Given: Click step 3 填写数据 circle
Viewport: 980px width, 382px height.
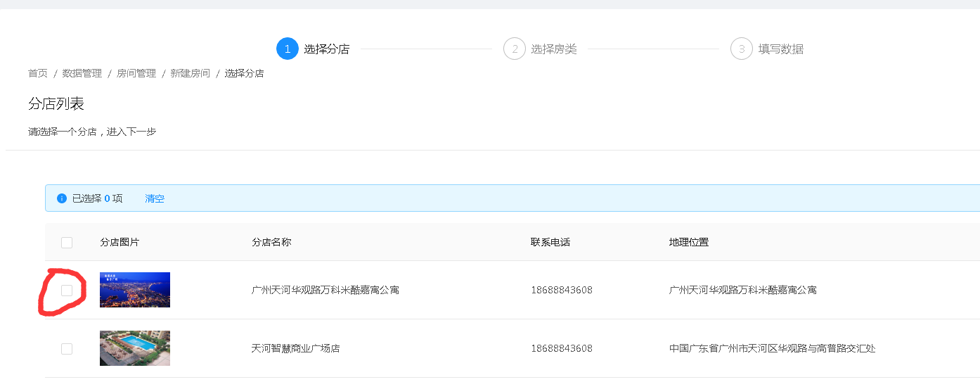Looking at the screenshot, I should (742, 49).
